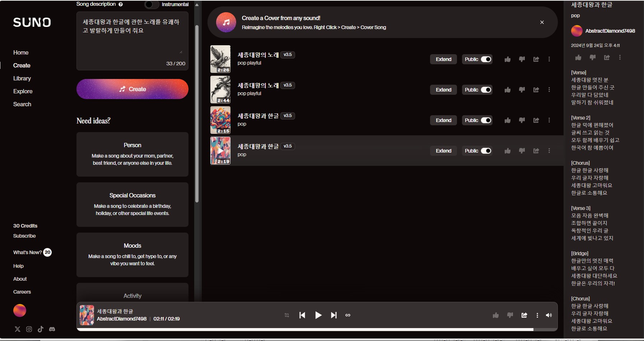Screen dimensions: 644x341
Task: Share the 2:26 세종대왕의 노래 song
Action: tap(536, 59)
